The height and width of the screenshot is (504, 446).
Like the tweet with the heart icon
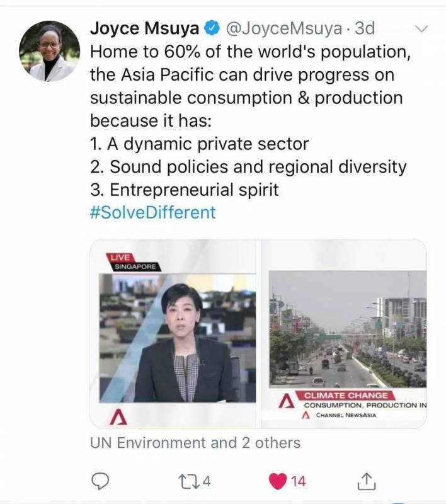point(277,481)
